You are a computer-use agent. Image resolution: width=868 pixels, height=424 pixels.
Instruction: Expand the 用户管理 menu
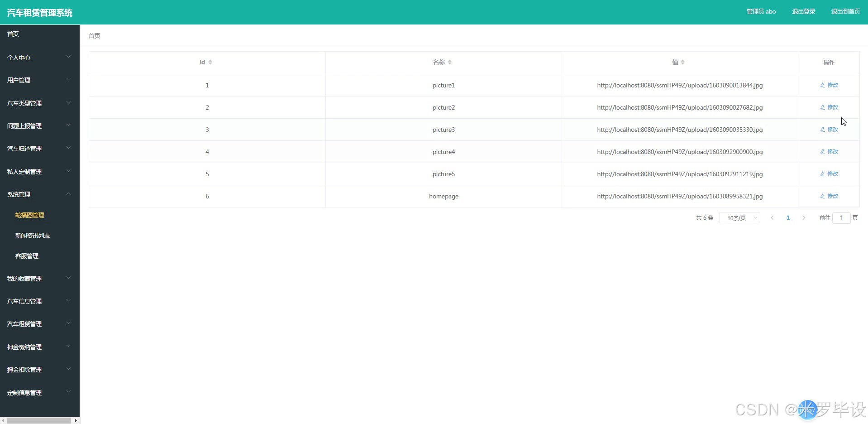[40, 80]
